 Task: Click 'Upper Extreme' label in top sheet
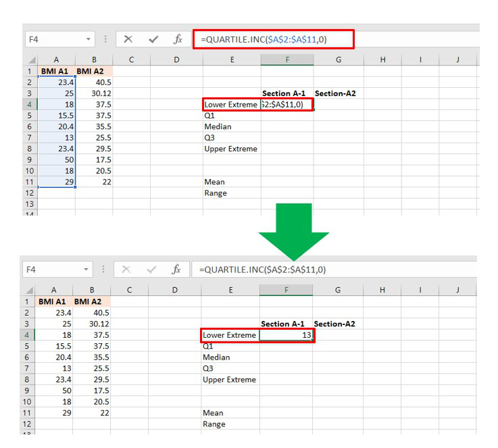tap(231, 149)
